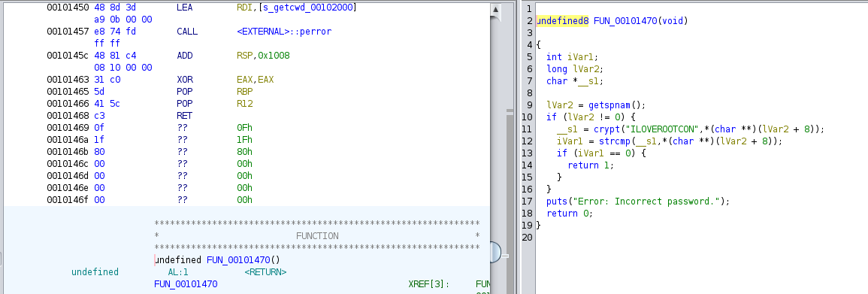Click the return 1 statement
This screenshot has width=868, height=294.
pos(591,165)
